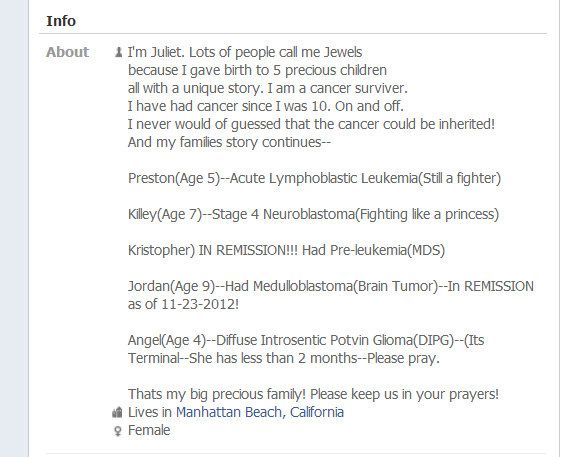Click the 'families story continues' line
The height and width of the screenshot is (457, 562).
click(x=229, y=142)
